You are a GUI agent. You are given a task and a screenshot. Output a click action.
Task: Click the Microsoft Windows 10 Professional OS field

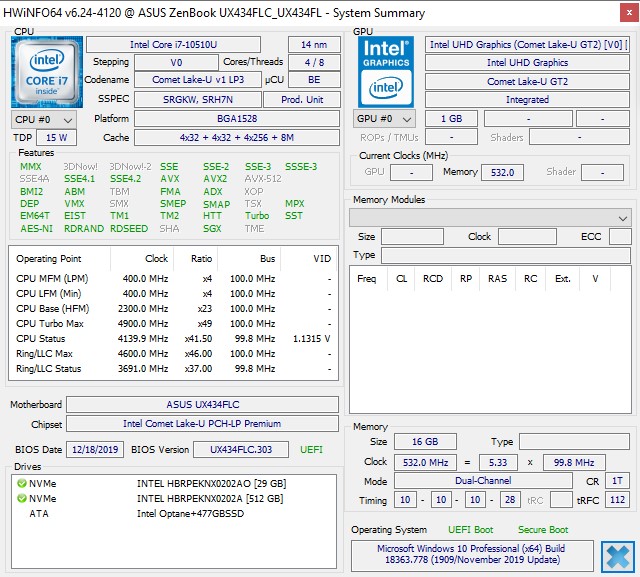coord(472,554)
